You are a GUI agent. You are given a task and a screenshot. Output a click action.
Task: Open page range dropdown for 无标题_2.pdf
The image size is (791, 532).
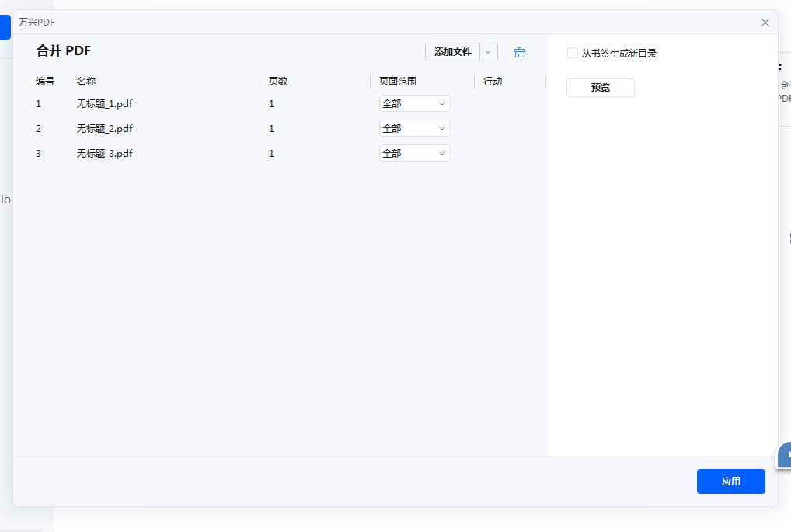tap(414, 127)
